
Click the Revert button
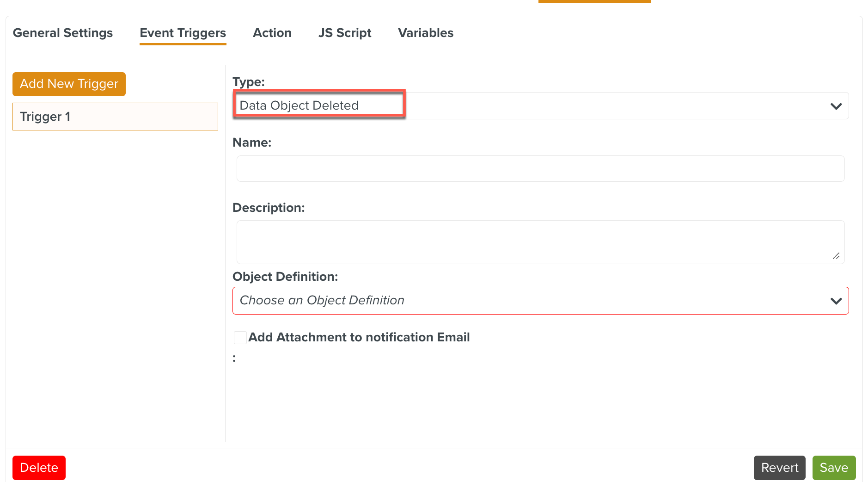779,468
